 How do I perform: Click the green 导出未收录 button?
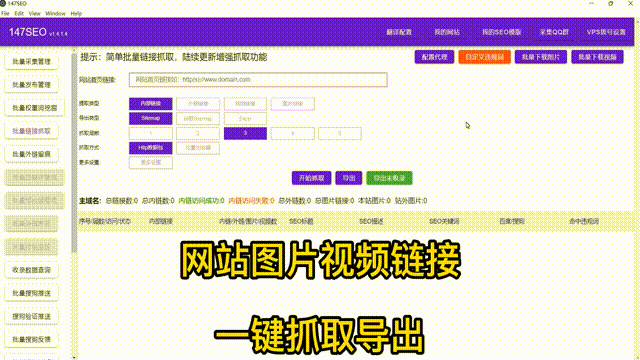pyautogui.click(x=389, y=178)
